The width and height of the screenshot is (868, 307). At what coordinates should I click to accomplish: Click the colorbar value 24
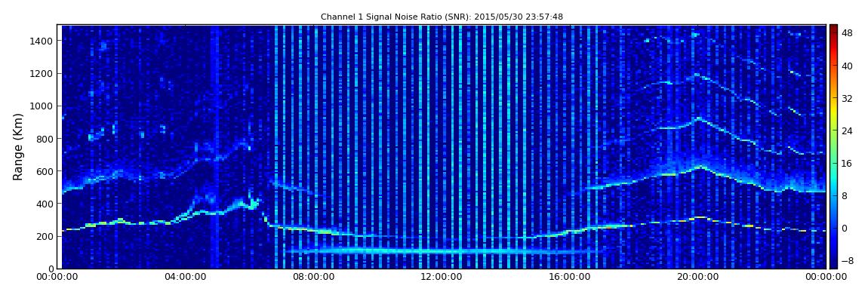(x=847, y=131)
